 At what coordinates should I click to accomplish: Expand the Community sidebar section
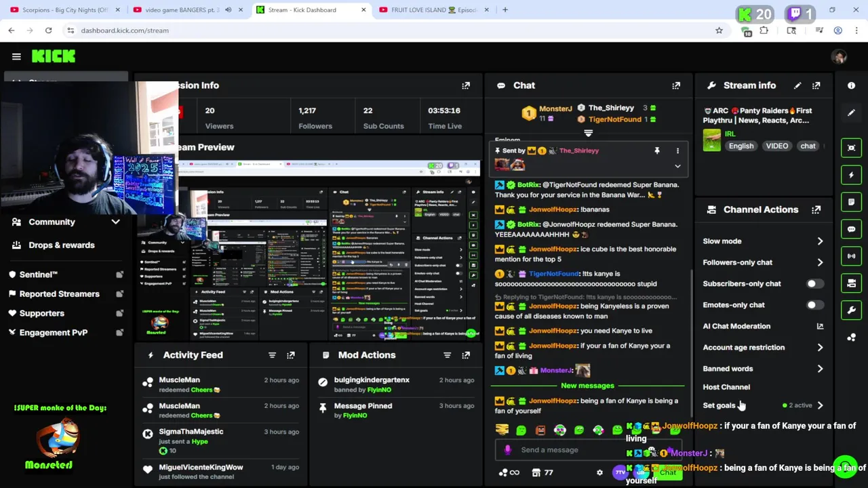pyautogui.click(x=115, y=222)
